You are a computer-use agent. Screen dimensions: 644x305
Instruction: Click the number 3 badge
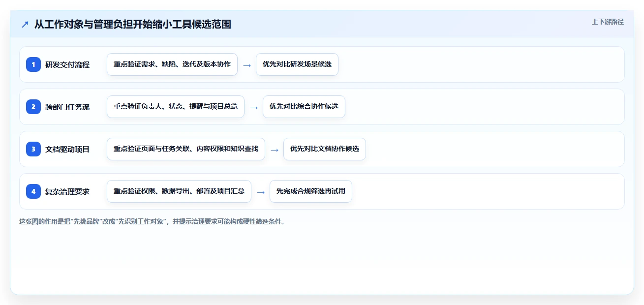[x=33, y=149]
